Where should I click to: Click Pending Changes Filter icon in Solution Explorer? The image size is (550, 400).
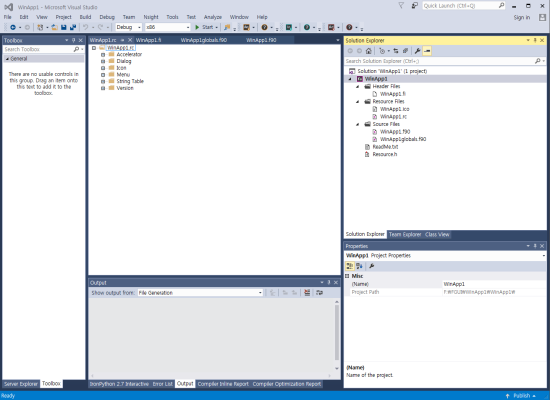[382, 51]
